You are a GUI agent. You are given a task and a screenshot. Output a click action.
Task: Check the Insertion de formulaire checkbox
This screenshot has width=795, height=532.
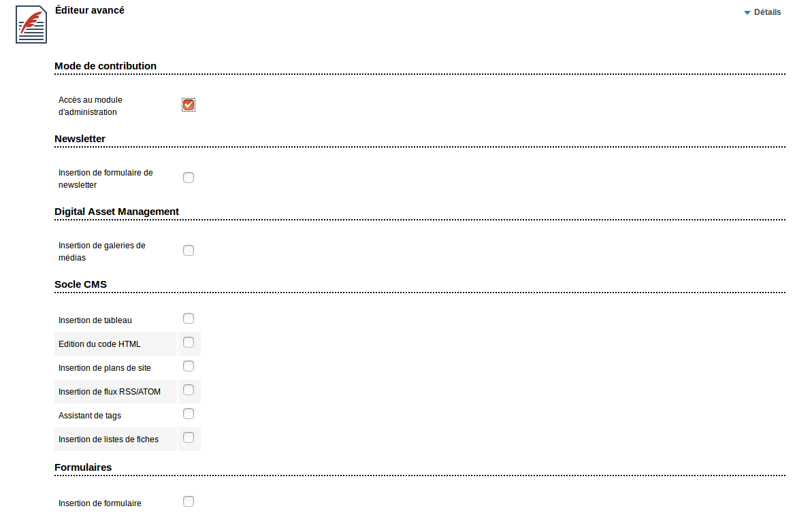[189, 501]
